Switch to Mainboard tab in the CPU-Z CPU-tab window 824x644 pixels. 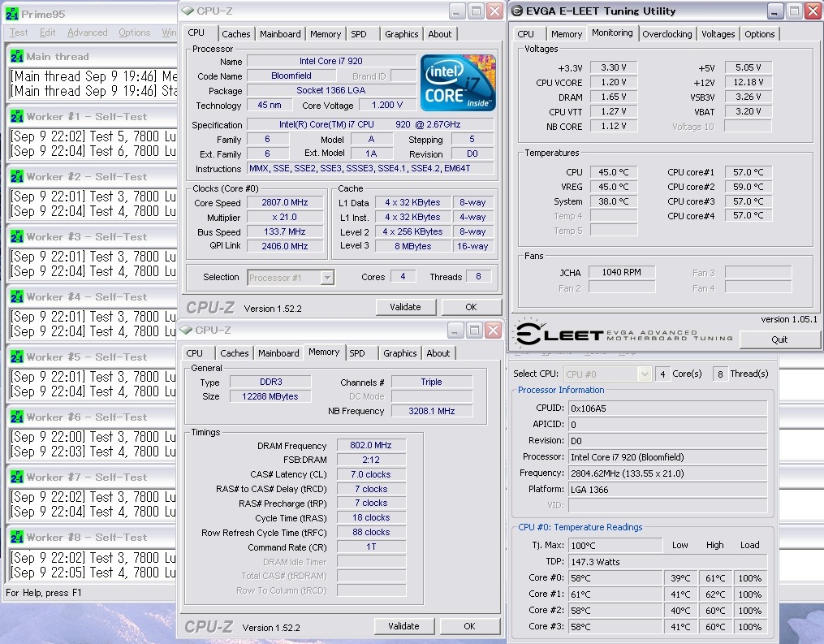280,34
